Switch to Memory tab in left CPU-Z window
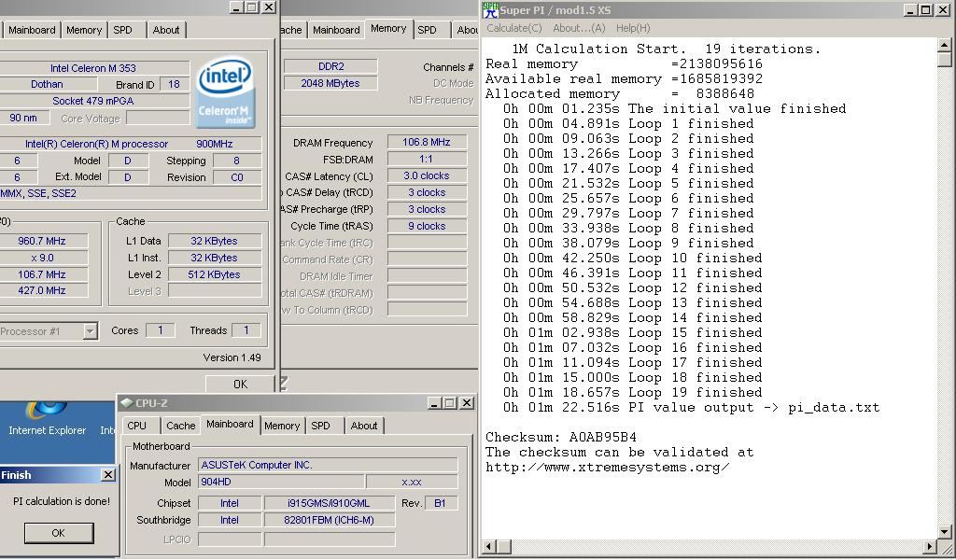The image size is (956, 560). click(x=84, y=30)
